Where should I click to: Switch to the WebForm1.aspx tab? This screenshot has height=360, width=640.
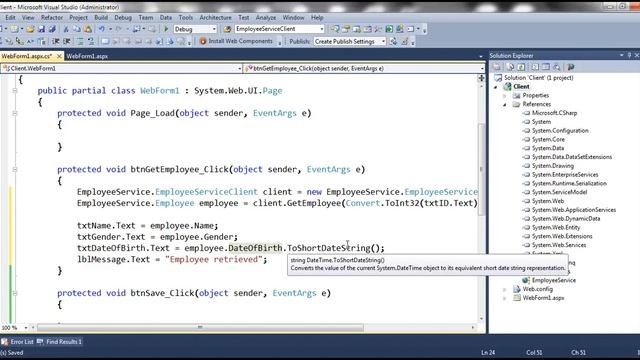(87, 56)
